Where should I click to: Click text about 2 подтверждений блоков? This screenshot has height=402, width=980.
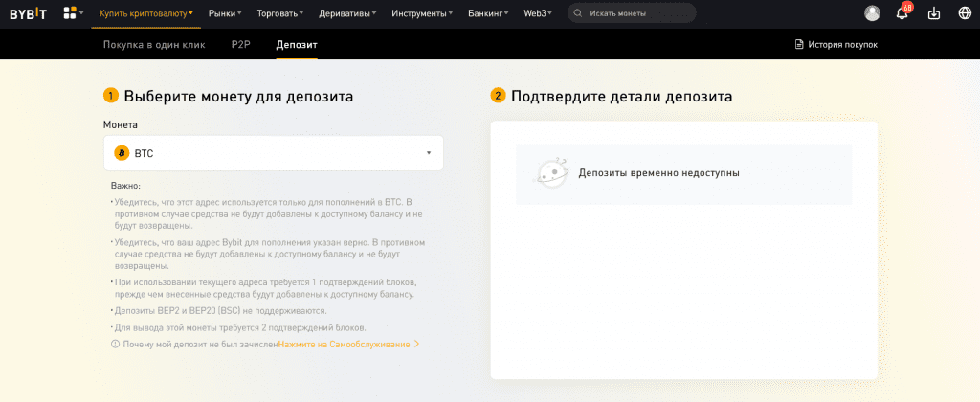pyautogui.click(x=240, y=327)
